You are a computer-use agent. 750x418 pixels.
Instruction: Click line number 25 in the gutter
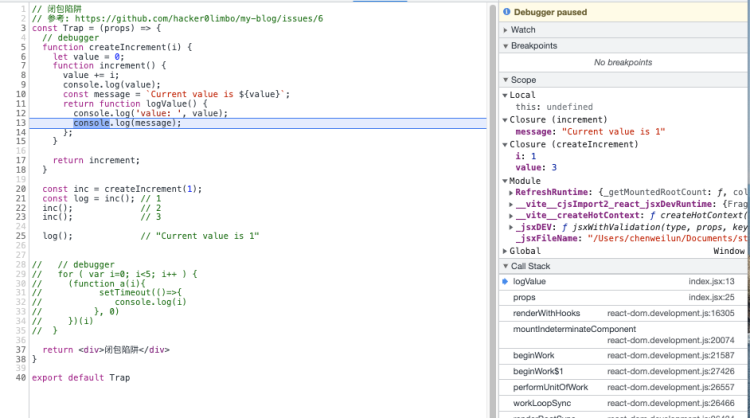pos(21,236)
